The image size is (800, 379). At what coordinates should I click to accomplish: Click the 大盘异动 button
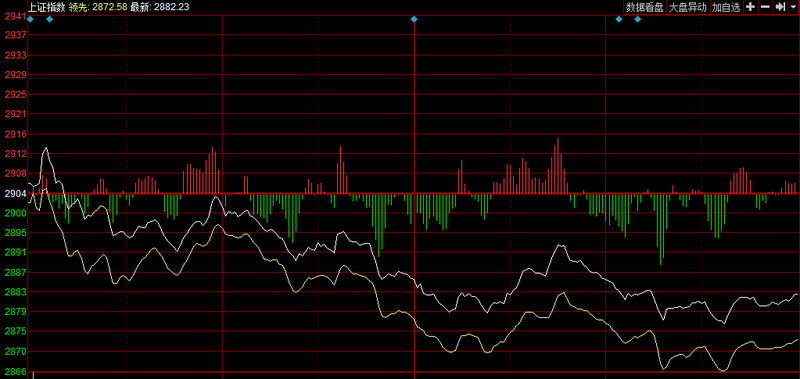pyautogui.click(x=687, y=7)
